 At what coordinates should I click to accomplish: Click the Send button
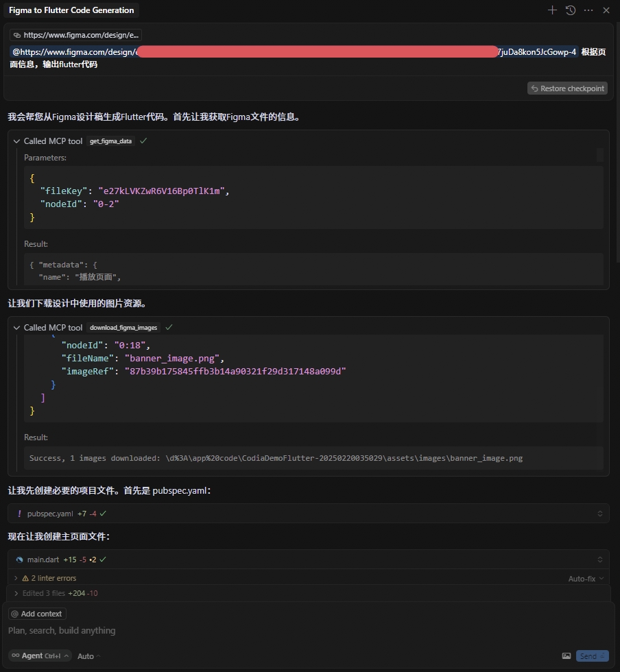coord(592,656)
